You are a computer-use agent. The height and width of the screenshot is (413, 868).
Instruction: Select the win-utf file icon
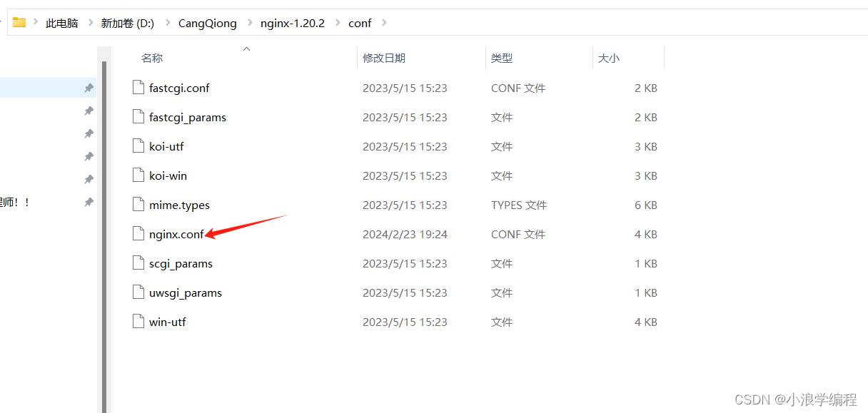pos(138,322)
